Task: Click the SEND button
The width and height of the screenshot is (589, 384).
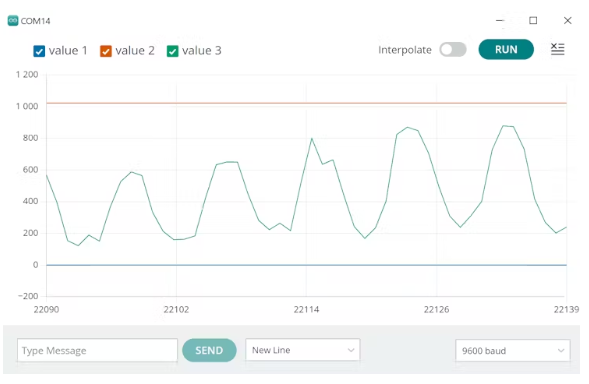Action: pos(209,351)
